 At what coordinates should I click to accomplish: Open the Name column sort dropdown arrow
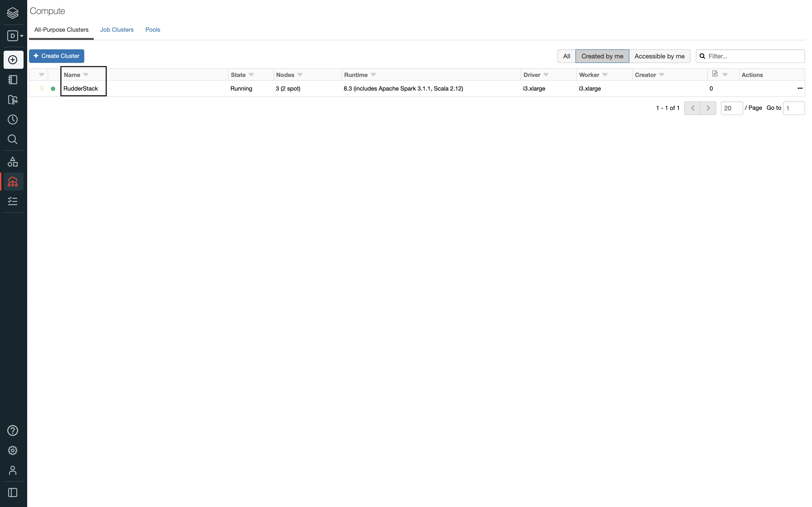coord(86,75)
